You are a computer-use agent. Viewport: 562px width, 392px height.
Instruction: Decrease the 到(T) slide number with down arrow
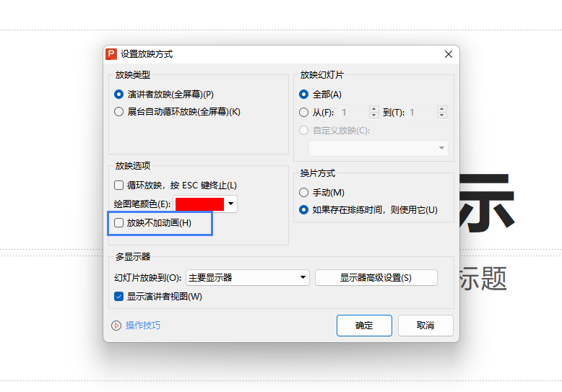[x=441, y=116]
